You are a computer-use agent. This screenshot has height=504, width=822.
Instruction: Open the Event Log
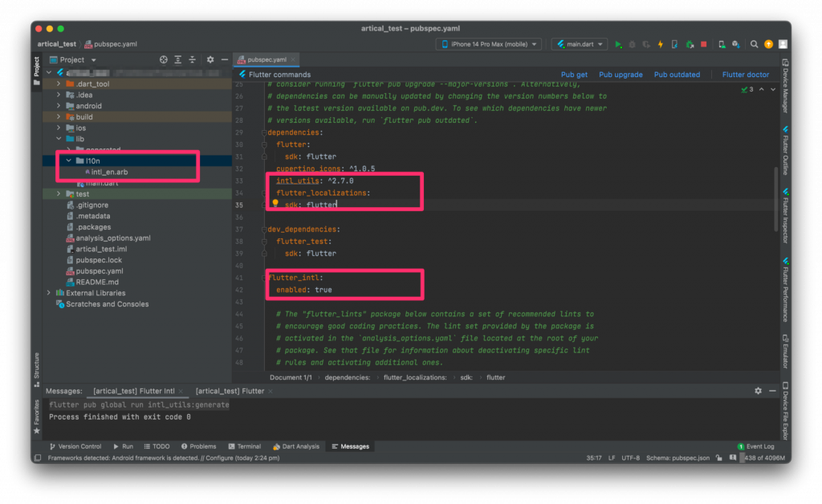[x=755, y=446]
